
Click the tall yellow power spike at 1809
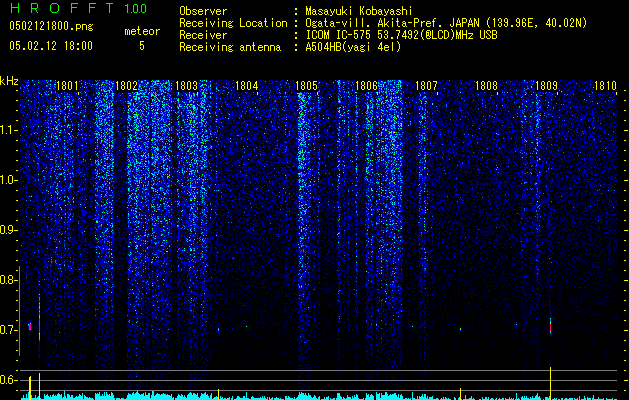550,383
